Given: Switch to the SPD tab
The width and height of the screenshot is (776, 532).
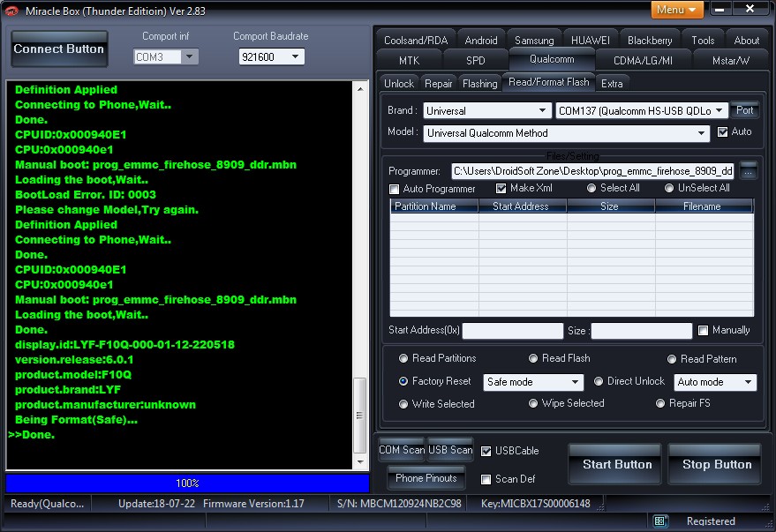Looking at the screenshot, I should coord(475,60).
